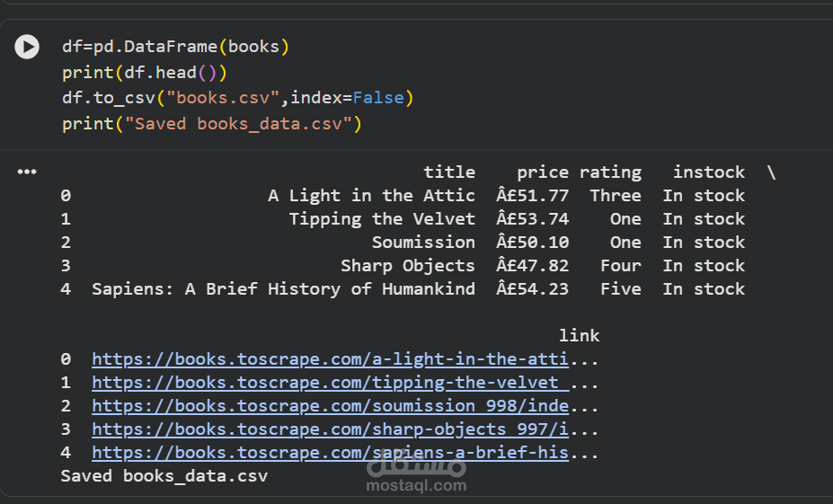Viewport: 833px width, 504px height.
Task: Select the 'instock' column header
Action: (709, 172)
